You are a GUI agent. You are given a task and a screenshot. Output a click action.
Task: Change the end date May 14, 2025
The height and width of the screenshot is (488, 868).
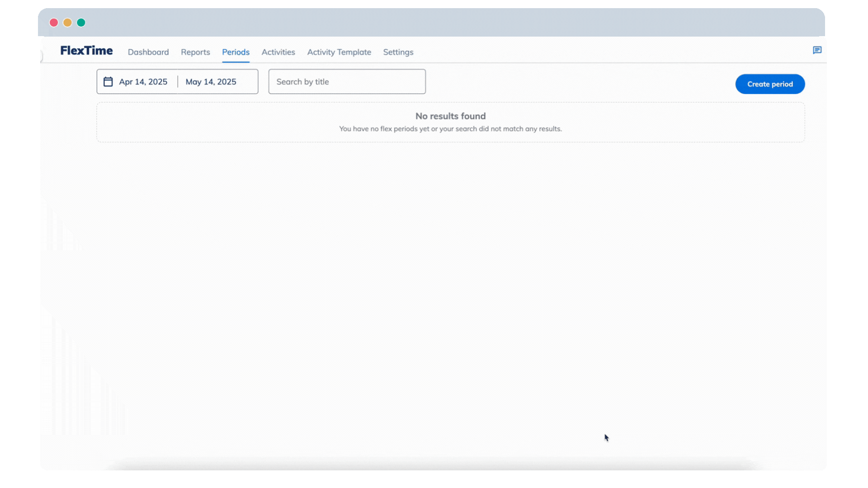click(x=211, y=81)
